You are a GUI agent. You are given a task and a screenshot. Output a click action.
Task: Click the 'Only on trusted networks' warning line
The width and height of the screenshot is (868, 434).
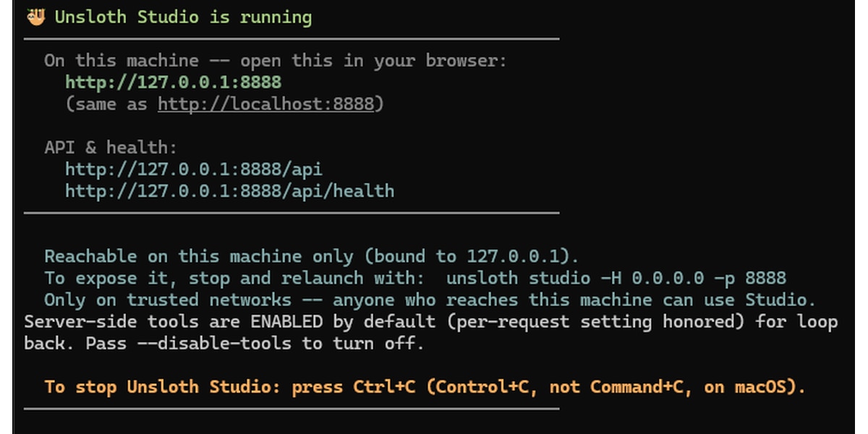point(430,299)
